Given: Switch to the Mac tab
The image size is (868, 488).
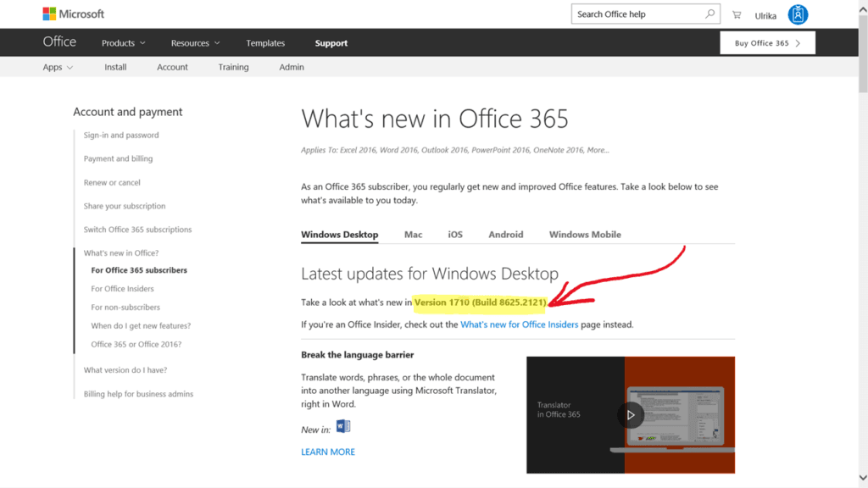Looking at the screenshot, I should pyautogui.click(x=413, y=235).
